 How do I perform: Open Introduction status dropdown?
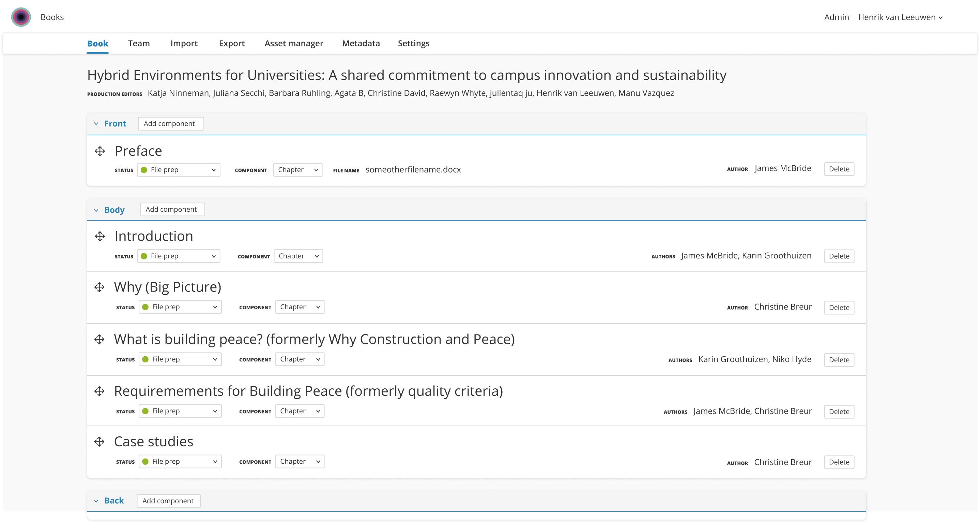click(179, 256)
